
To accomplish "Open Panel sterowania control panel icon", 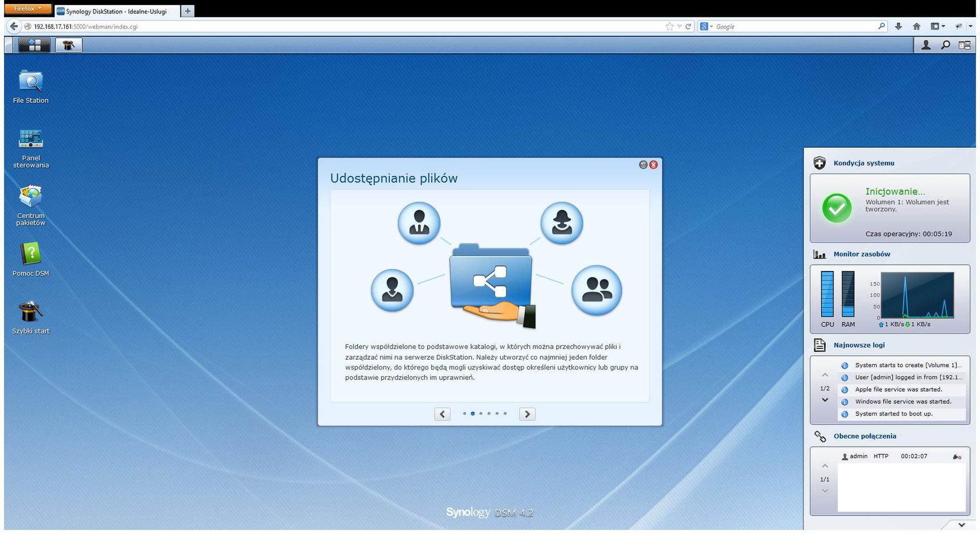I will 31,148.
